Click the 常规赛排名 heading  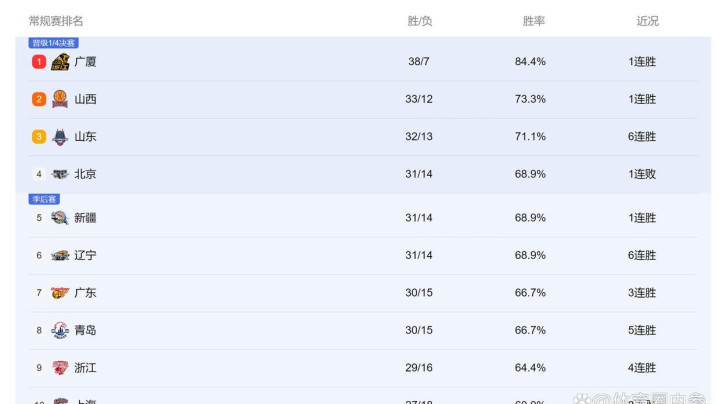coord(56,21)
